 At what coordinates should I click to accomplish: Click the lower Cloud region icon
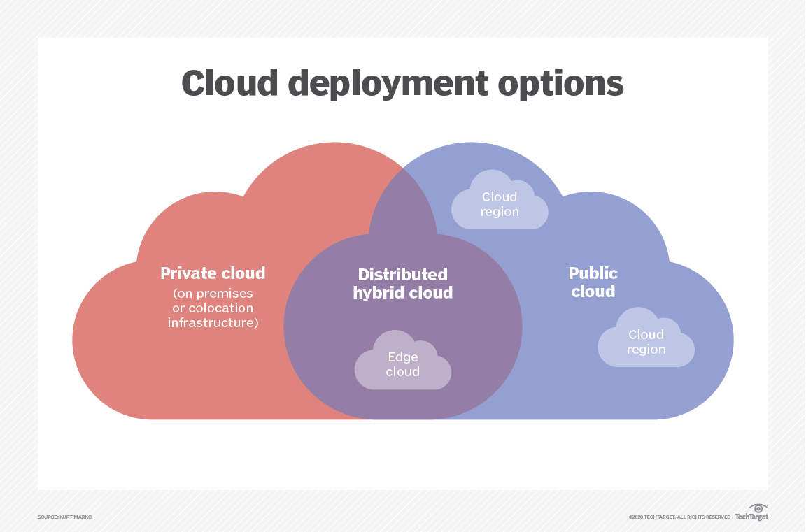[646, 340]
